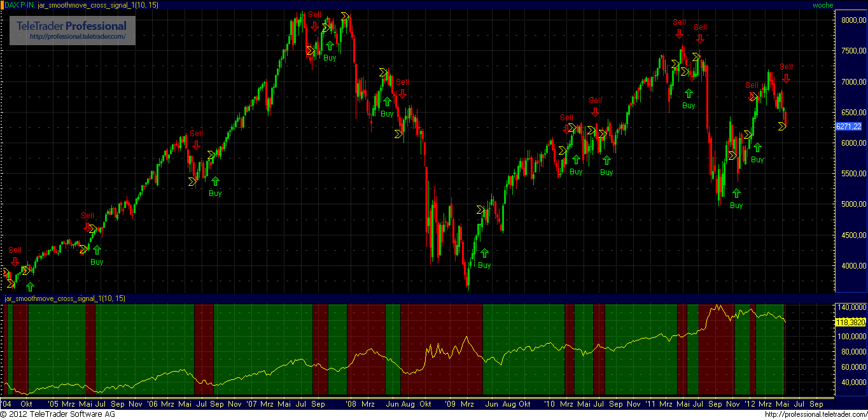Click the green Buy arrow in late 2007
868x420 pixels.
[x=330, y=46]
